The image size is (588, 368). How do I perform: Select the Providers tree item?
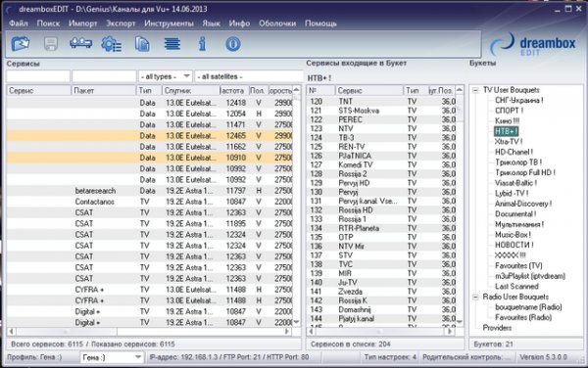[497, 328]
